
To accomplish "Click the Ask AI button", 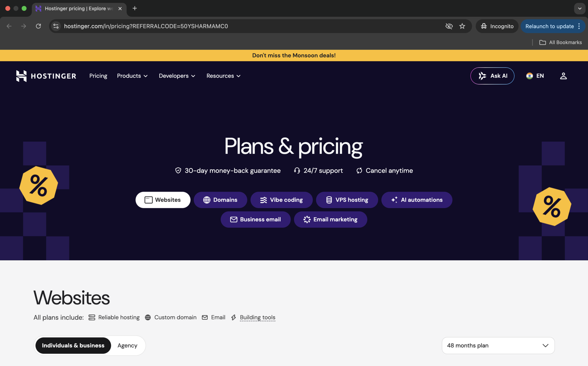I will (492, 76).
